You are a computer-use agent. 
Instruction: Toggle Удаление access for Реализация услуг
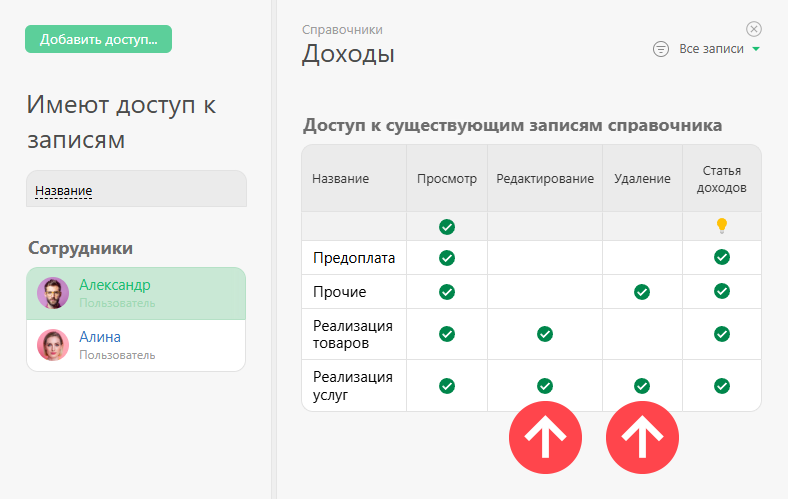point(642,385)
